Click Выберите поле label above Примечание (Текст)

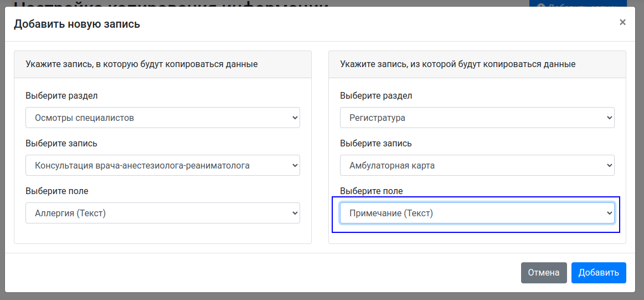[x=372, y=191]
